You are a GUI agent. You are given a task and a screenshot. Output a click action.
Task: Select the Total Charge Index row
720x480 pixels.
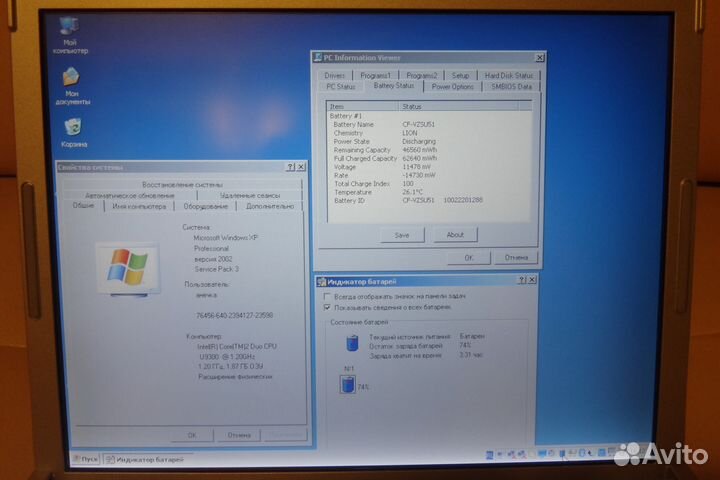point(429,184)
